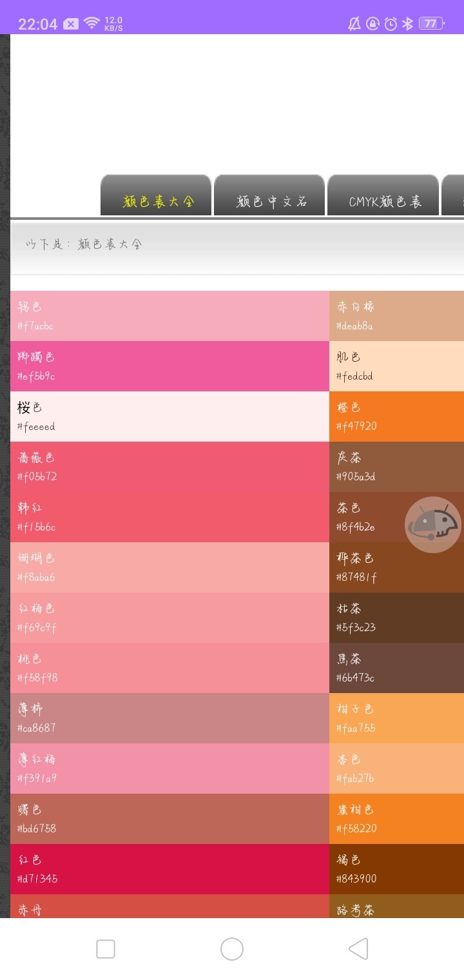Tap the alarm clock status icon
464x980 pixels.
(391, 24)
